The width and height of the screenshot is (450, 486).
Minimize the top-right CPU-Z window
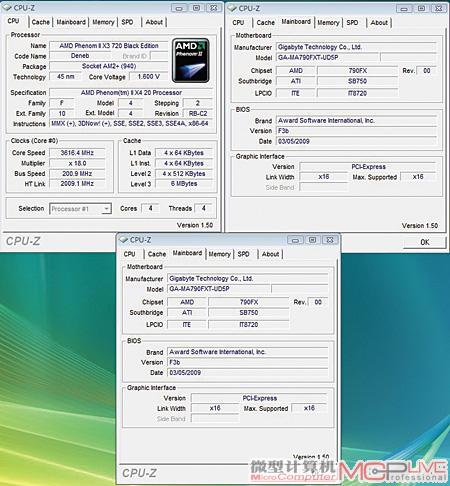click(x=404, y=9)
